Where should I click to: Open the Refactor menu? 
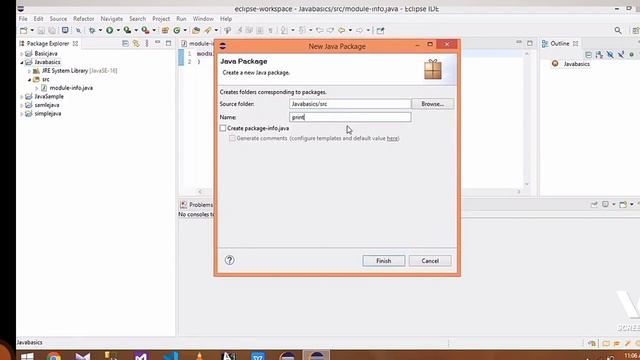(84, 19)
